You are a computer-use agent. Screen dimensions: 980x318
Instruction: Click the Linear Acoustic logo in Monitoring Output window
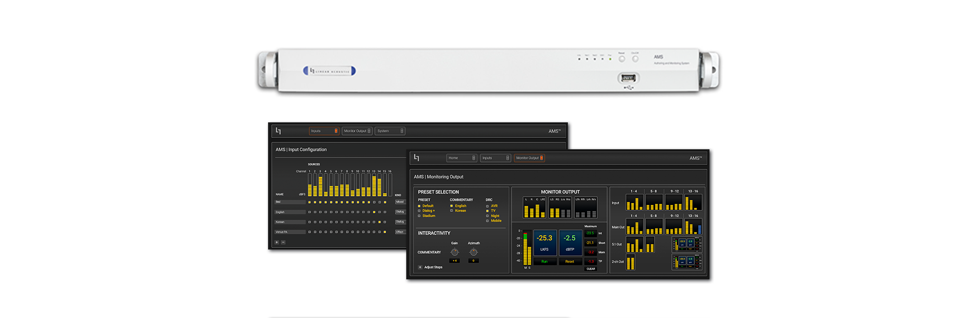click(416, 158)
